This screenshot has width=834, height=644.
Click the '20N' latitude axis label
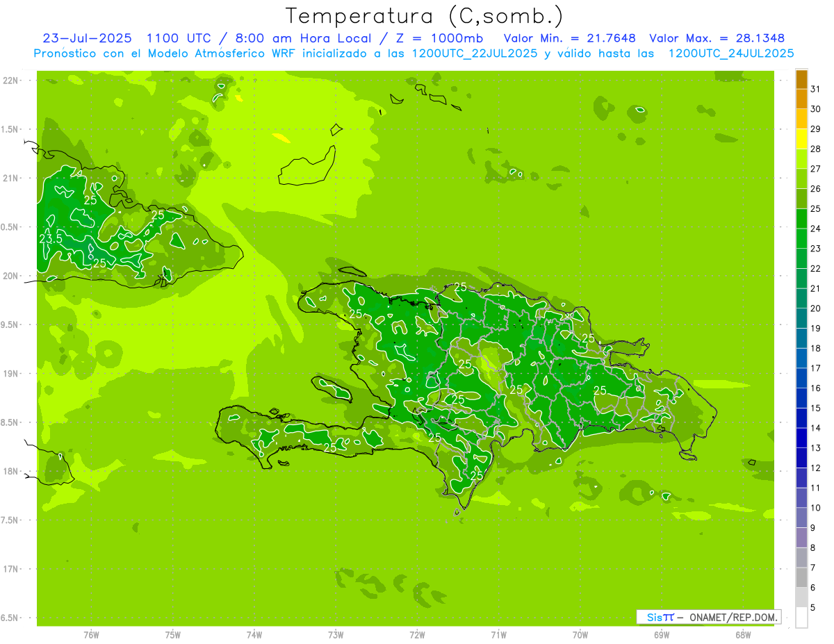(10, 276)
